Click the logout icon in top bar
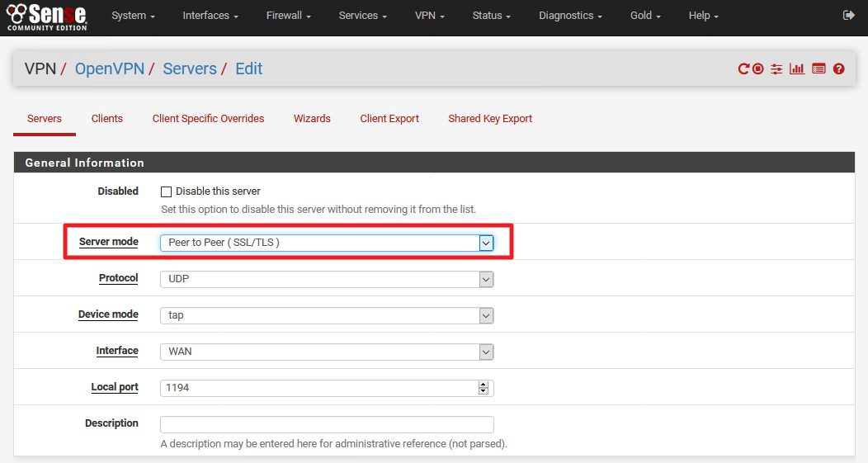The width and height of the screenshot is (868, 463). 848,16
